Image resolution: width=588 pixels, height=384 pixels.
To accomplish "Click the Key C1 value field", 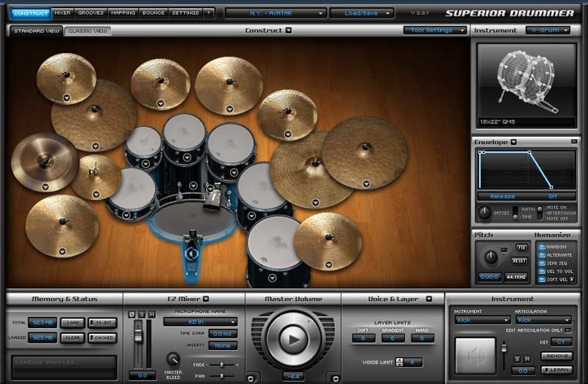I will pyautogui.click(x=561, y=342).
